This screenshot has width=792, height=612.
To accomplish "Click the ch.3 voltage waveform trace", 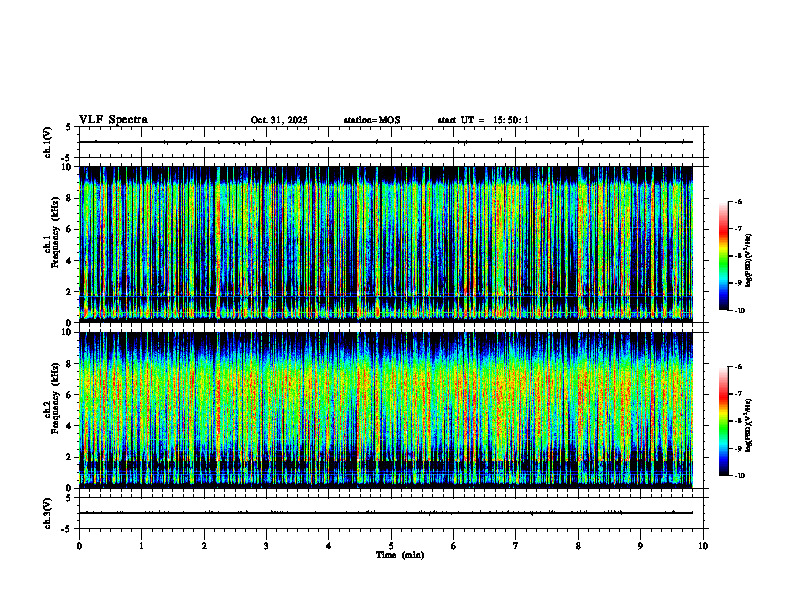I will pos(386,513).
